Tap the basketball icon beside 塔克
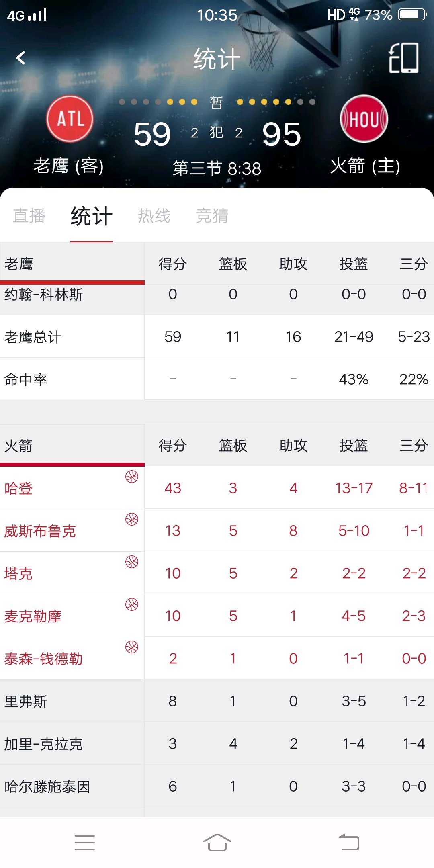This screenshot has height=868, width=434. (x=132, y=562)
